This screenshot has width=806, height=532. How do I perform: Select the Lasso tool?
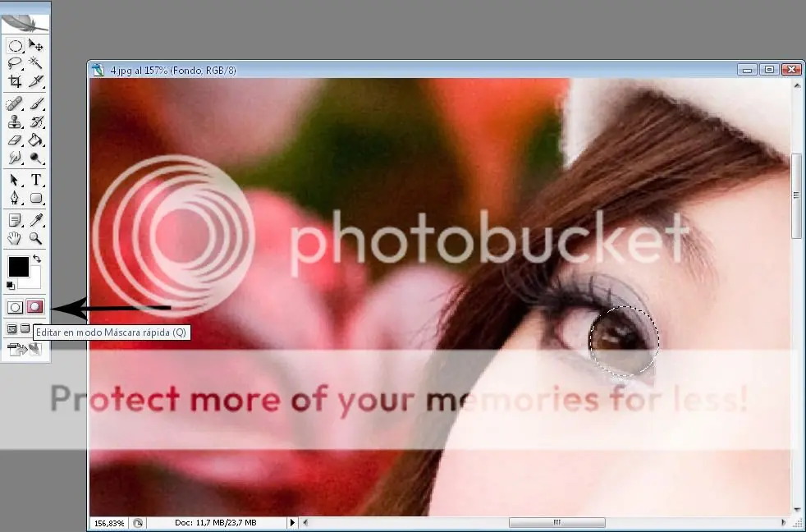pos(15,63)
